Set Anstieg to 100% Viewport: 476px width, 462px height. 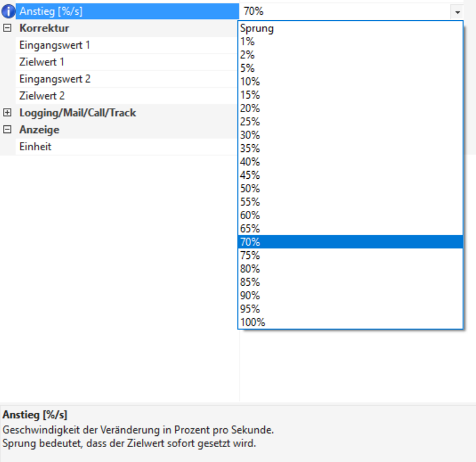[252, 322]
